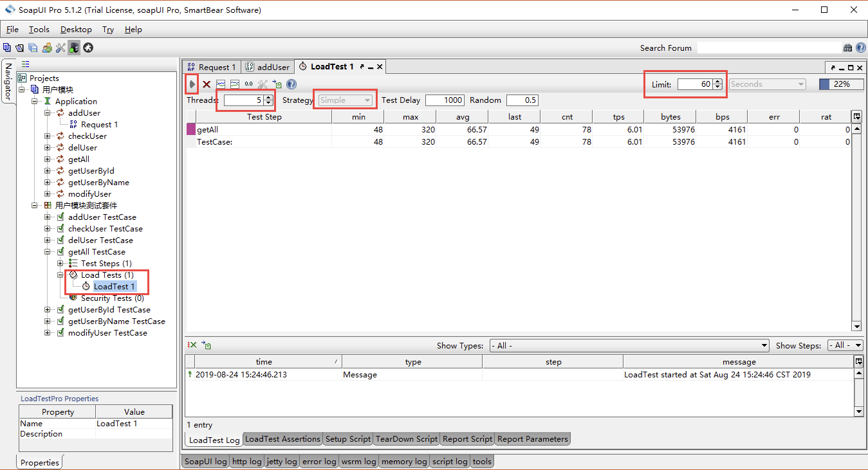Click the help icon beside Search Forum
Viewport: 868px width, 470px height.
(861, 48)
